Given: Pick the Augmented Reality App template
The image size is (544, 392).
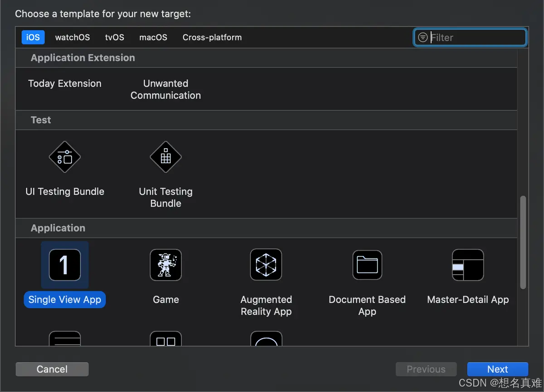Looking at the screenshot, I should pos(266,265).
